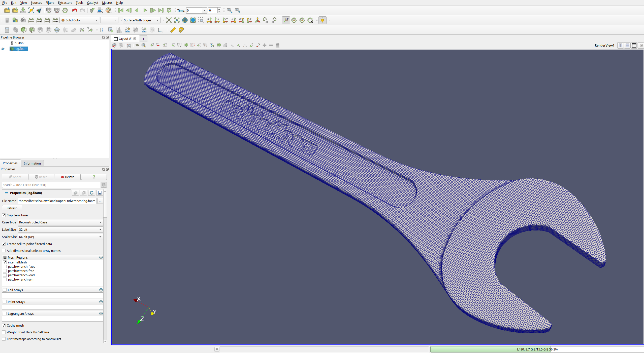Open the Surface With Edges representation dropdown
Viewport: 644px width, 353px height.
coord(141,20)
